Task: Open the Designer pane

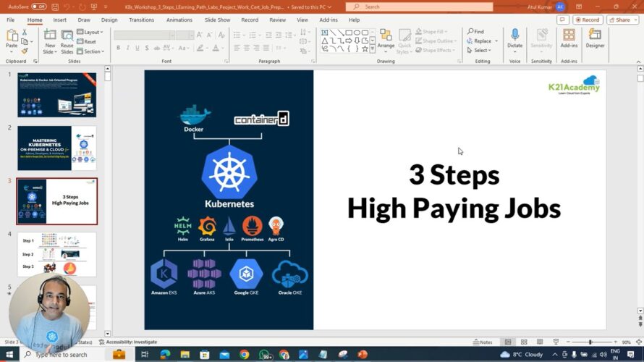Action: 595,38
